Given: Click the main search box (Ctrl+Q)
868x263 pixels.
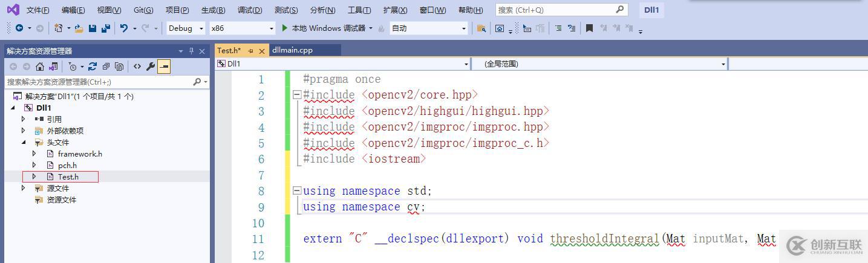Looking at the screenshot, I should pos(561,10).
